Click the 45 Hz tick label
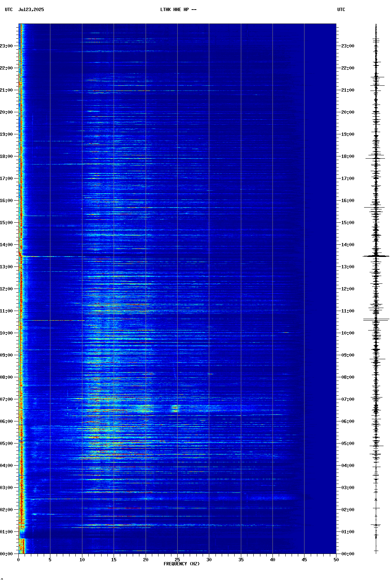Image resolution: width=392 pixels, height=583 pixels. pyautogui.click(x=304, y=560)
